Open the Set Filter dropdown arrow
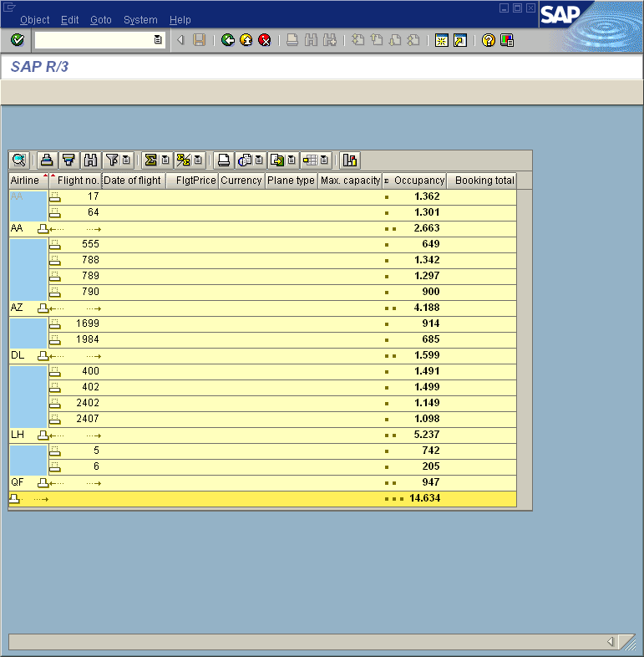The height and width of the screenshot is (657, 644). (126, 160)
